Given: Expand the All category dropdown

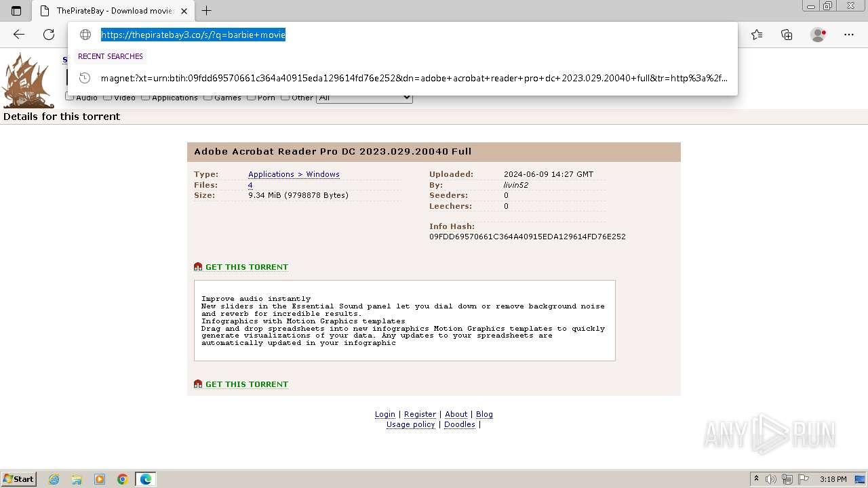Looking at the screenshot, I should point(364,98).
